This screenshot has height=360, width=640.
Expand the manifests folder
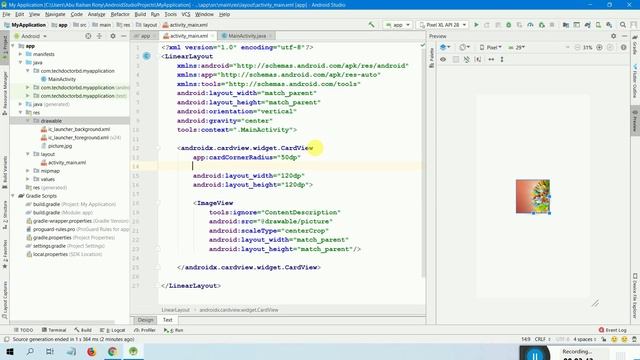click(20, 54)
